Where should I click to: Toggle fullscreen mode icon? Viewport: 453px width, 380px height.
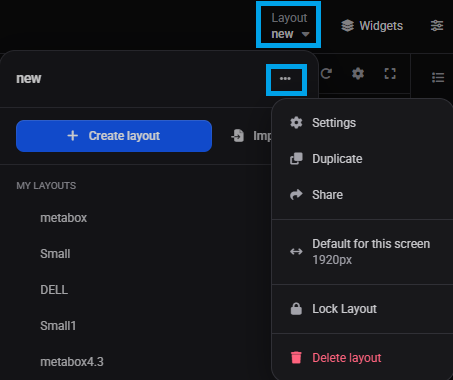pyautogui.click(x=390, y=73)
